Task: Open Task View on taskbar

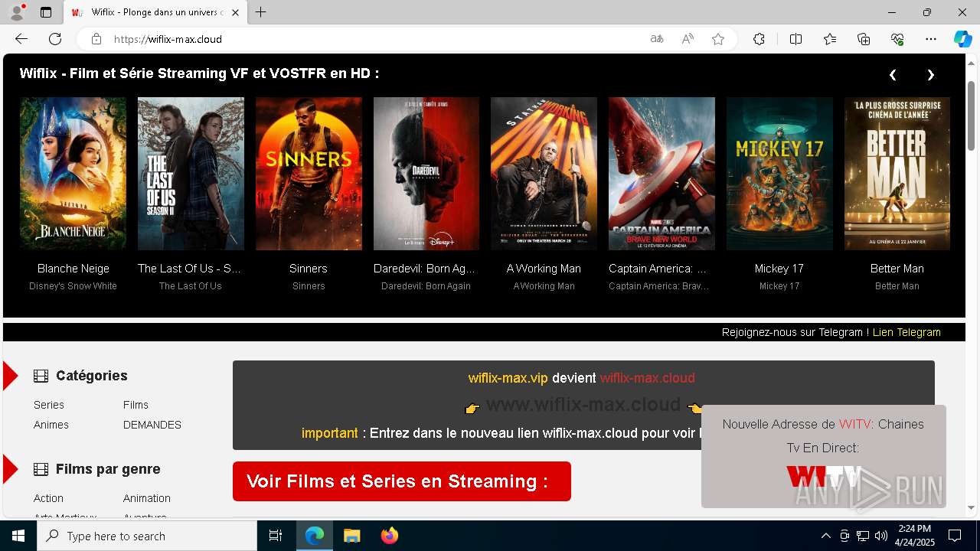Action: [x=276, y=536]
